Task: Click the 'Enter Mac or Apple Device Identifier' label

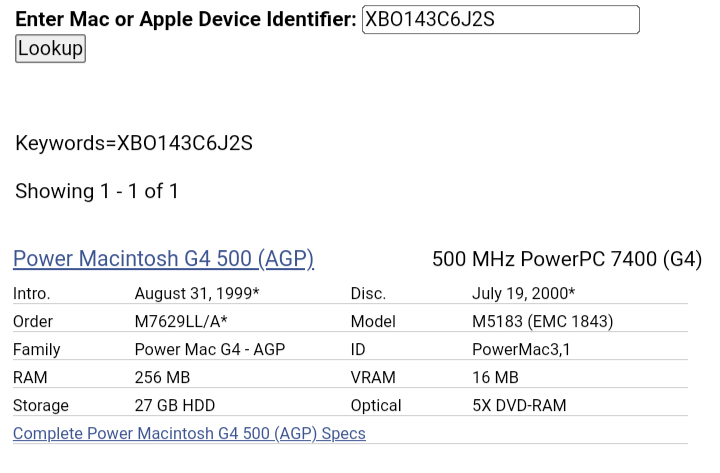Action: [186, 19]
